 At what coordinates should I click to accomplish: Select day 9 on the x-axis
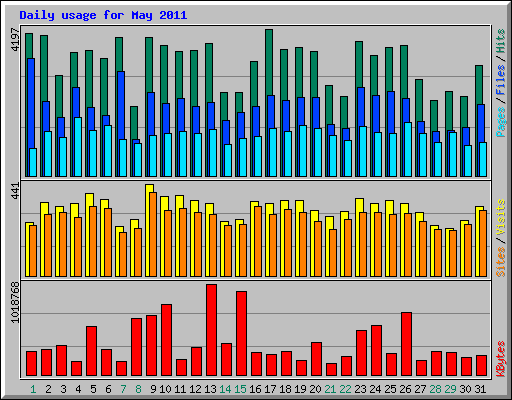click(x=153, y=389)
